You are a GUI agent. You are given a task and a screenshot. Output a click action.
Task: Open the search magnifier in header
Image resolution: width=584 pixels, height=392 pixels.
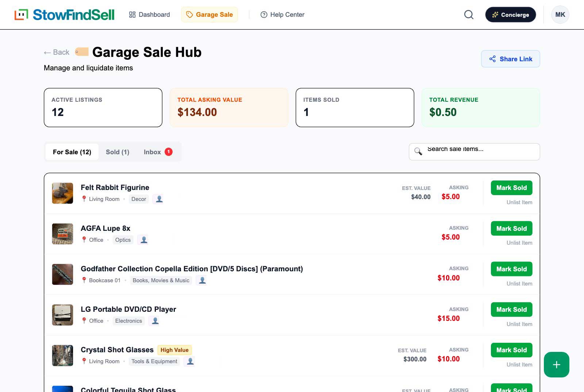click(469, 15)
